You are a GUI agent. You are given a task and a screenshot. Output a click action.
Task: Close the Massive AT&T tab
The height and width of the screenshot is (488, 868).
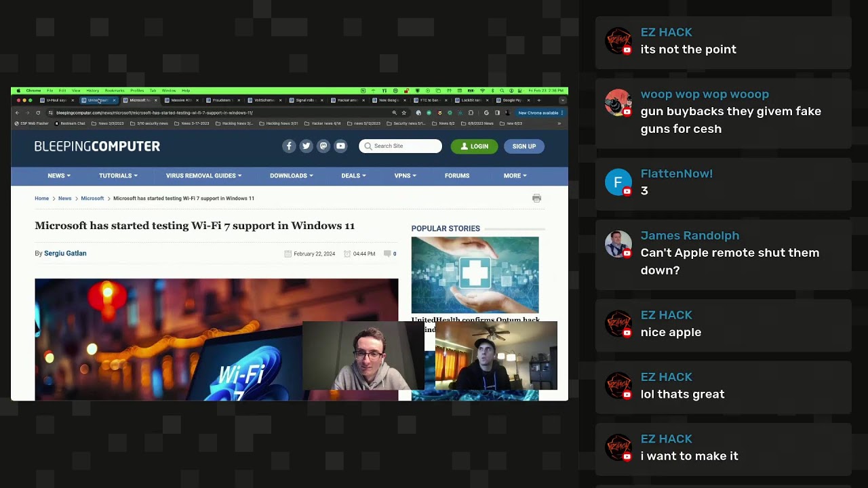pos(197,100)
